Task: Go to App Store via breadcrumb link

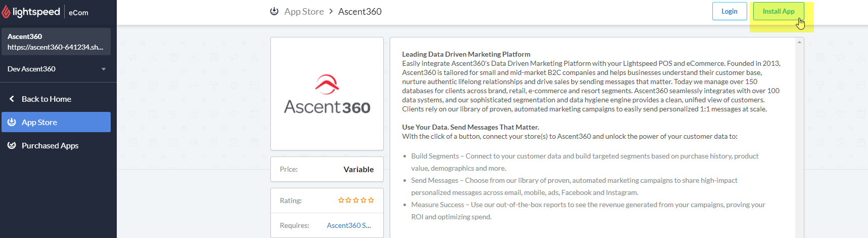Action: click(x=304, y=11)
